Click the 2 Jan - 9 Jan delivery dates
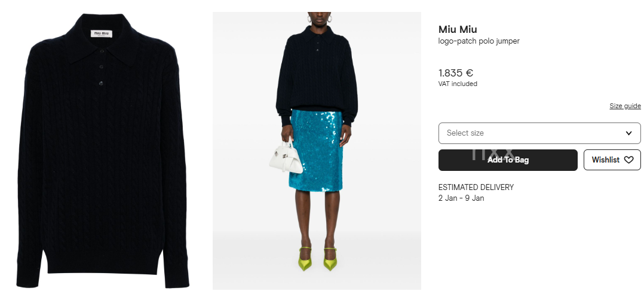The image size is (644, 294). (x=461, y=198)
